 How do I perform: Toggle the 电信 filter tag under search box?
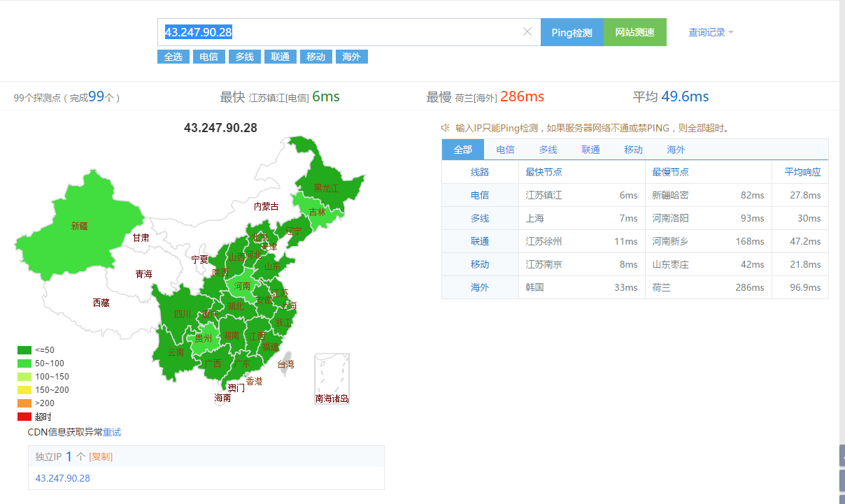click(208, 57)
